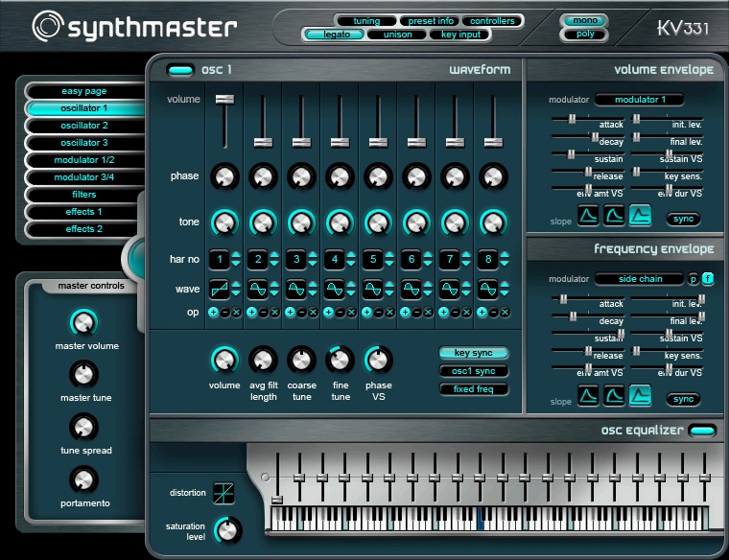Switch to oscillator 3 page
Image resolution: width=729 pixels, height=560 pixels.
pyautogui.click(x=84, y=143)
